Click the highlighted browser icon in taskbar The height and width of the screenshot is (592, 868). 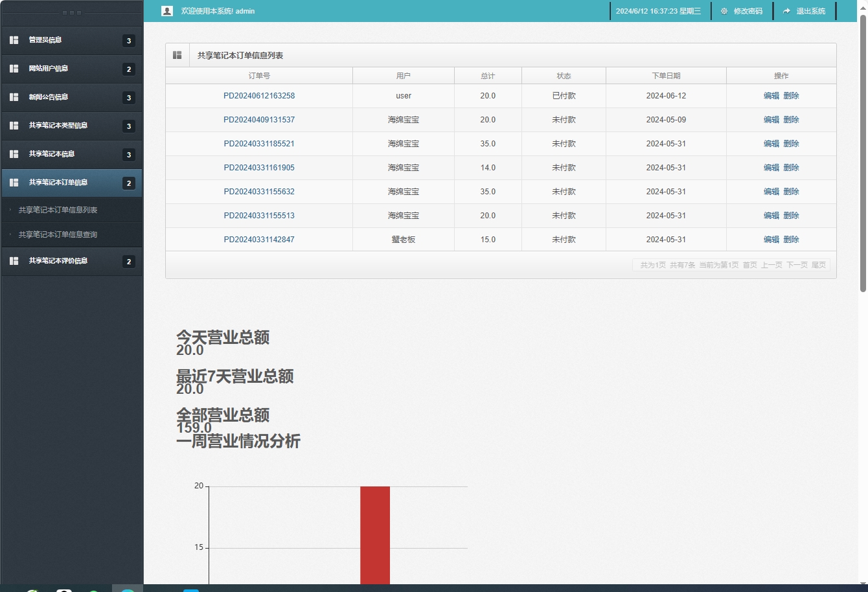[x=127, y=589]
